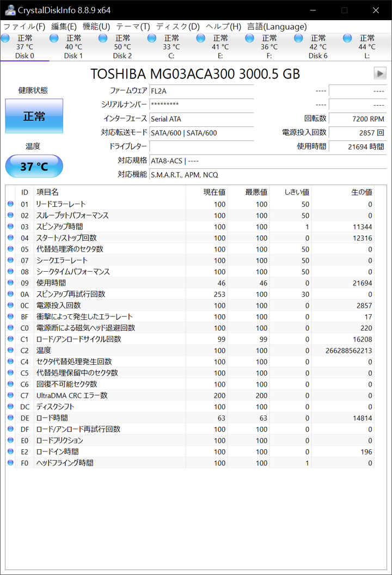
Task: Switch to Disk 1 tab at 40 °C
Action: click(x=73, y=47)
